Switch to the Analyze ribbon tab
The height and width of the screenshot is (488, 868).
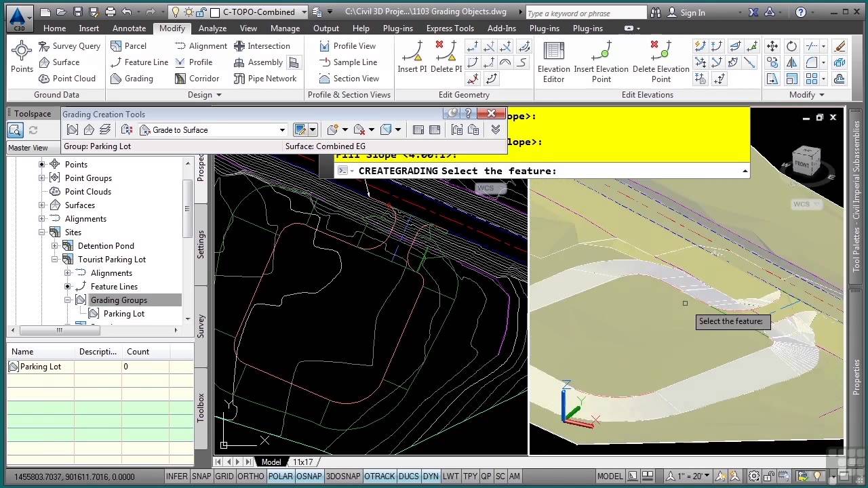(212, 28)
